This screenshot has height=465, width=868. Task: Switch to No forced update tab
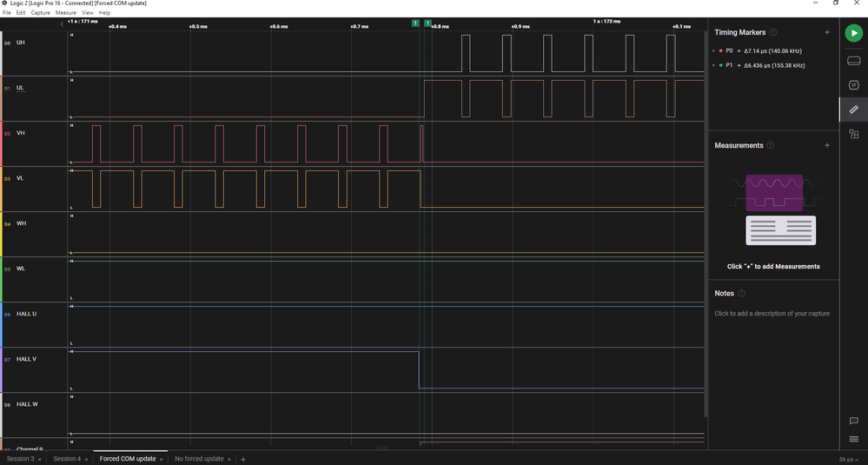pos(199,458)
